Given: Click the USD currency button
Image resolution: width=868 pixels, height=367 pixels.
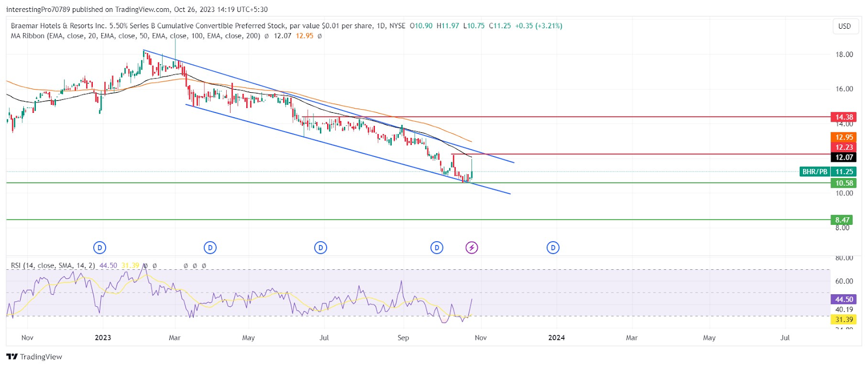Looking at the screenshot, I should coord(845,26).
